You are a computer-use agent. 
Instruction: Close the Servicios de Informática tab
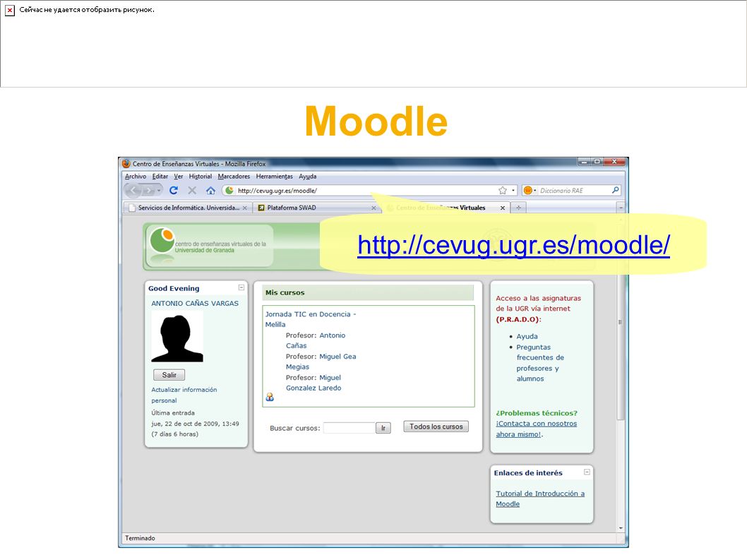245,208
